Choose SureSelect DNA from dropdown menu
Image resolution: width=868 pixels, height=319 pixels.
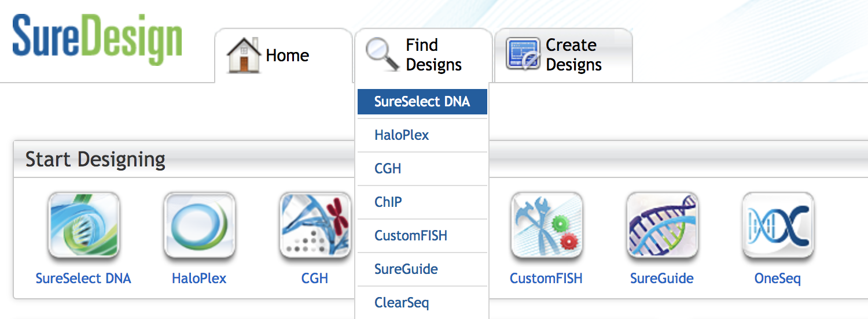tap(422, 102)
